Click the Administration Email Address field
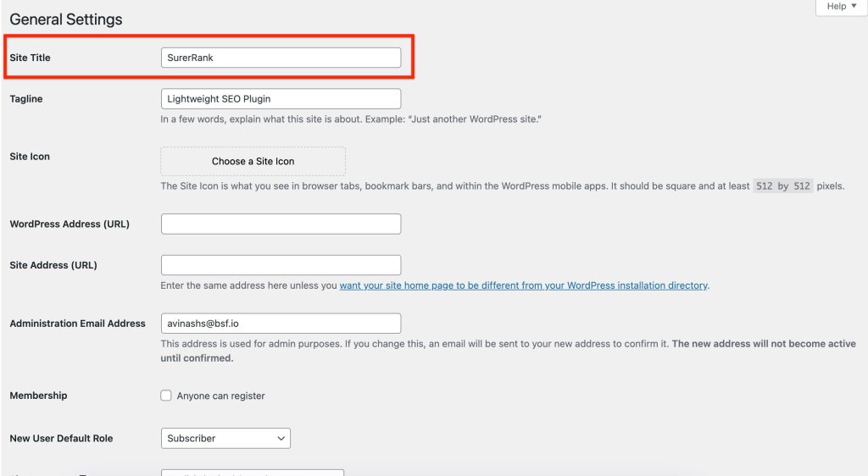The image size is (868, 476). [x=281, y=324]
